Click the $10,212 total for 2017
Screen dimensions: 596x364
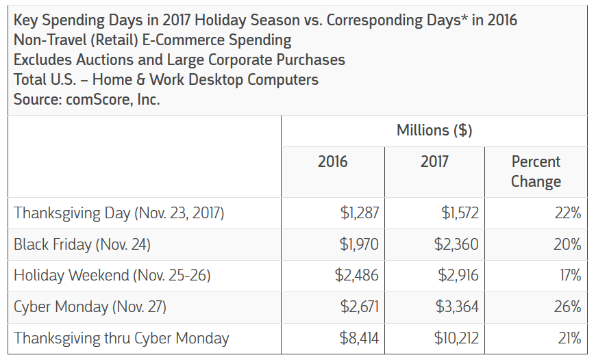tap(456, 338)
